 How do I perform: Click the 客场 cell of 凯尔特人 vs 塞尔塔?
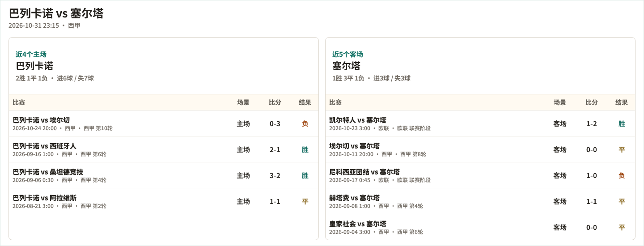click(560, 123)
